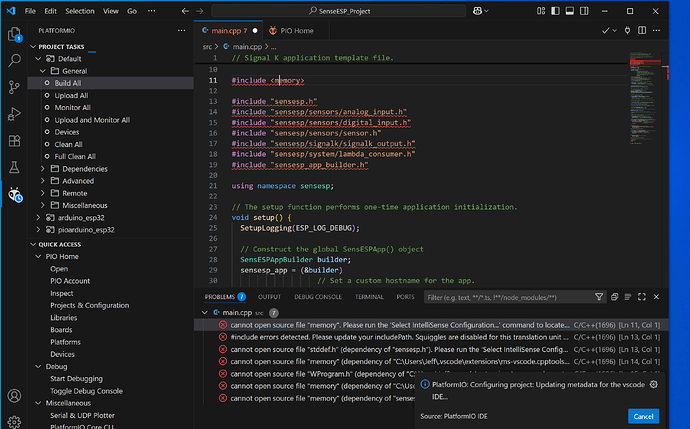Collapse the PROJECT TASKS section
690x429 pixels.
33,47
